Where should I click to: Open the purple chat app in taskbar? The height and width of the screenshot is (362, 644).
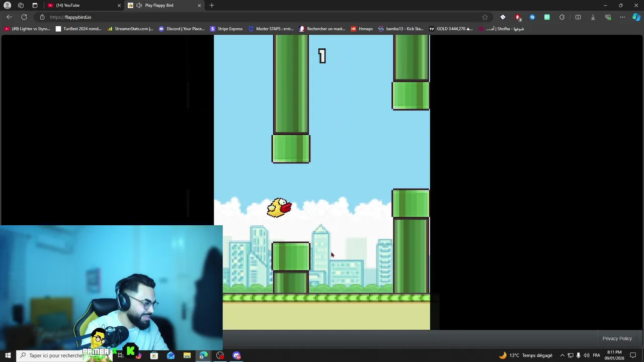(x=236, y=355)
